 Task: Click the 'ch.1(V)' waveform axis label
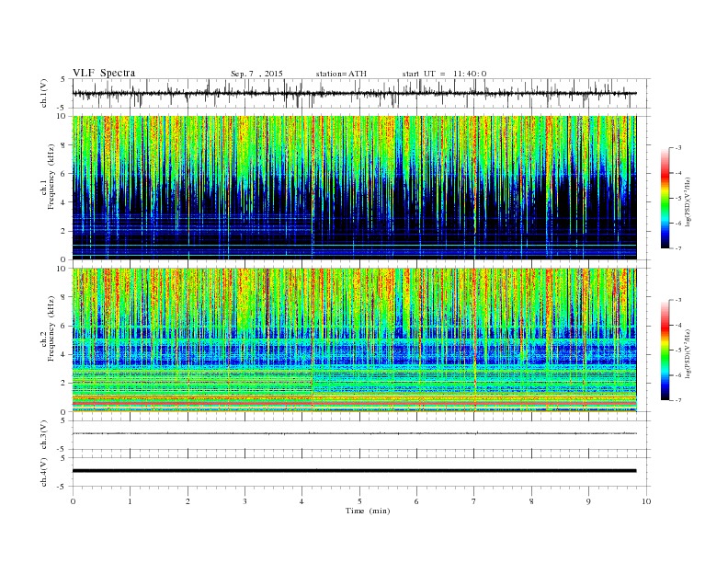44,93
